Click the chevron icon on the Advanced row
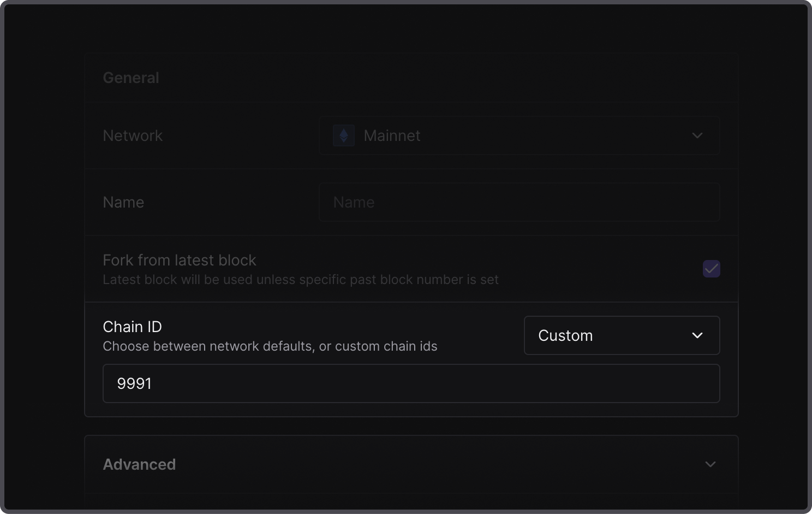Viewport: 812px width, 514px height. 710,464
